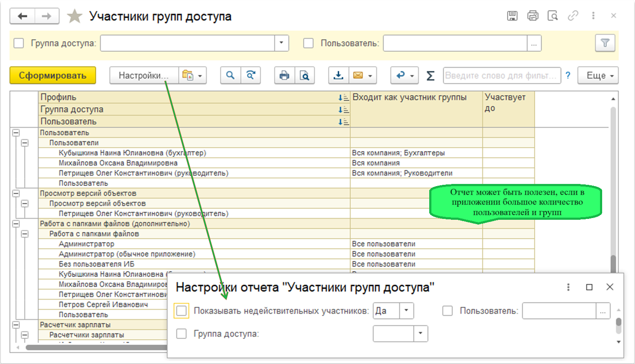Click the print preview icon in toolbar
635x364 pixels.
305,76
